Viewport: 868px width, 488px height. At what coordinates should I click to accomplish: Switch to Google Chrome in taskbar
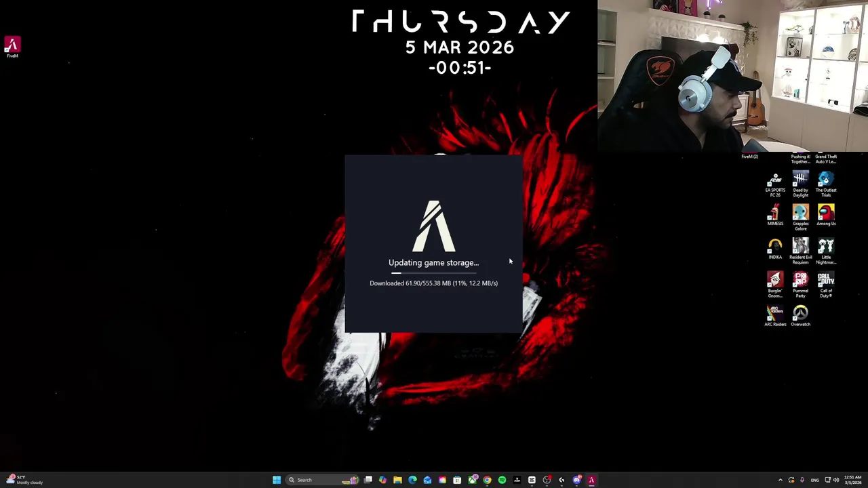[x=487, y=480]
